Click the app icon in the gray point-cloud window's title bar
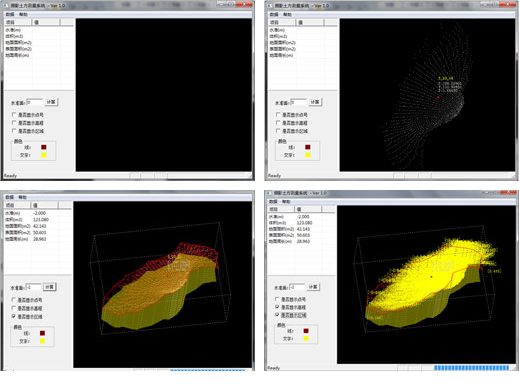Screen dimensions: 519x392 coord(271,6)
